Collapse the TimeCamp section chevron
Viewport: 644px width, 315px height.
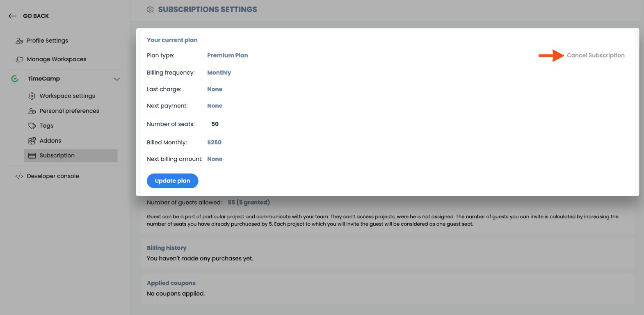click(117, 79)
